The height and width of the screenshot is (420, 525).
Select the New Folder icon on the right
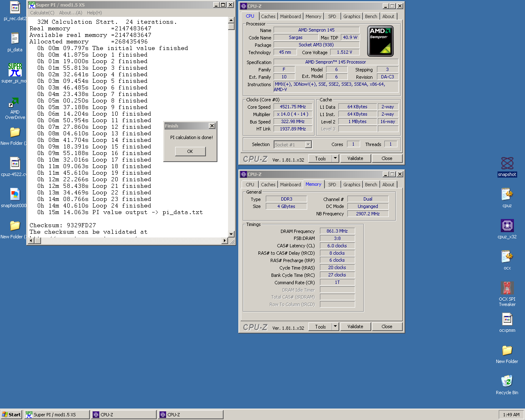click(x=507, y=350)
